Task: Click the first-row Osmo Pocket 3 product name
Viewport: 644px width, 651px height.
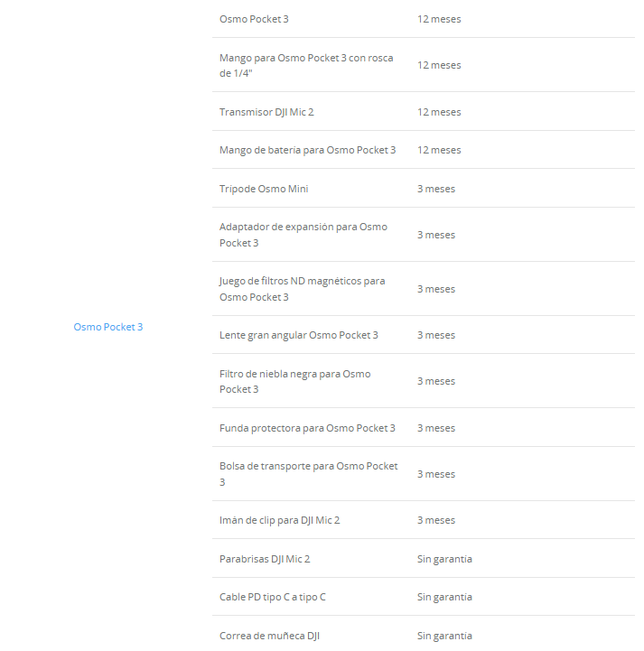Action: pos(254,19)
